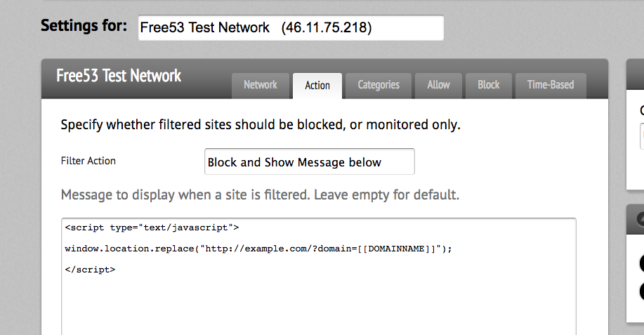The image size is (644, 335).
Task: Click the Free53 Test Network panel title
Action: pyautogui.click(x=119, y=76)
